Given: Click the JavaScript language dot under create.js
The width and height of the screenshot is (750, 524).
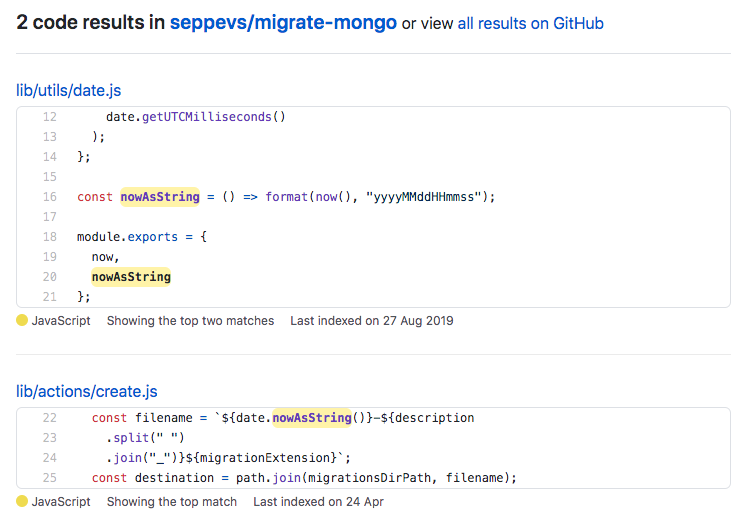Looking at the screenshot, I should pos(22,501).
